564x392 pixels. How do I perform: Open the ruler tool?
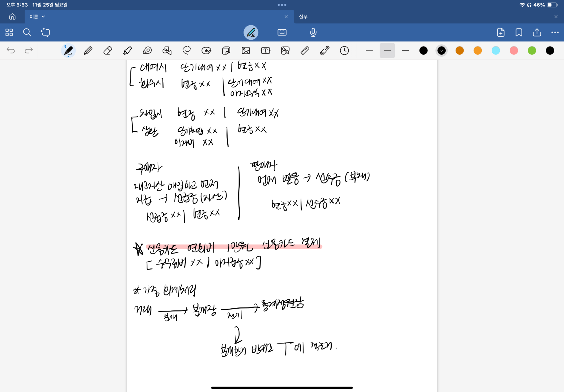305,51
